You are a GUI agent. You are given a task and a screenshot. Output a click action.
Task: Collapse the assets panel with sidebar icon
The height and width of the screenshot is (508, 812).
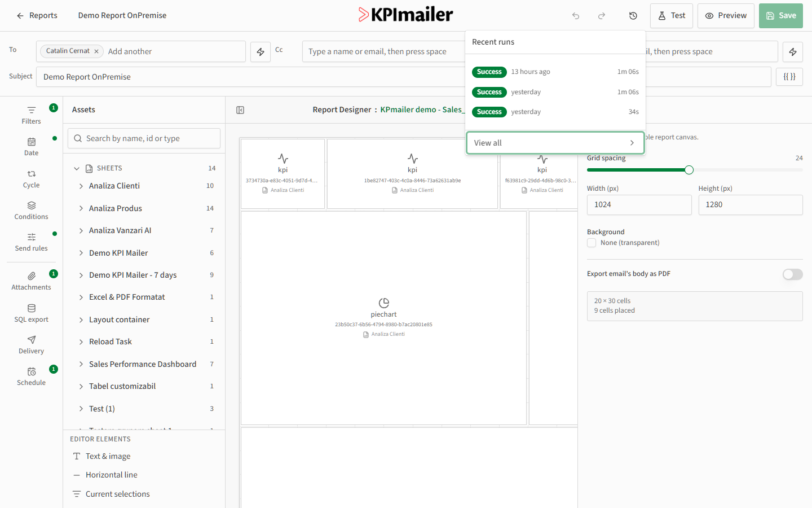tap(240, 110)
